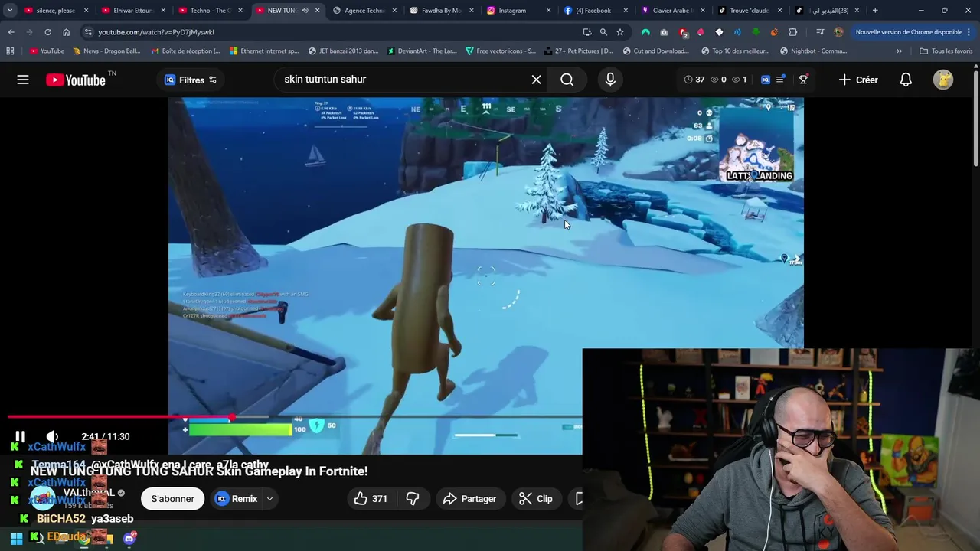Click the Créer button
The width and height of the screenshot is (980, 551).
pyautogui.click(x=858, y=80)
